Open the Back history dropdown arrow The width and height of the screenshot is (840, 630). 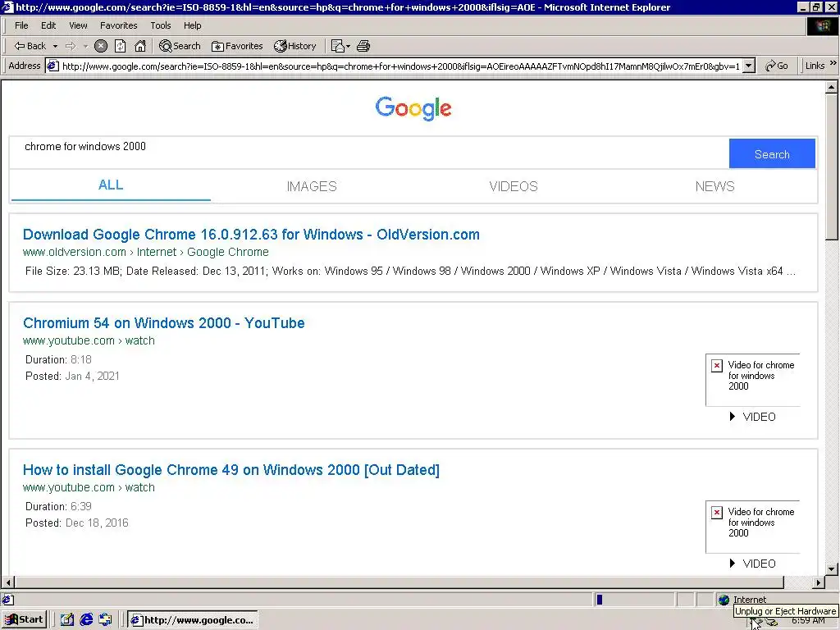(x=55, y=46)
